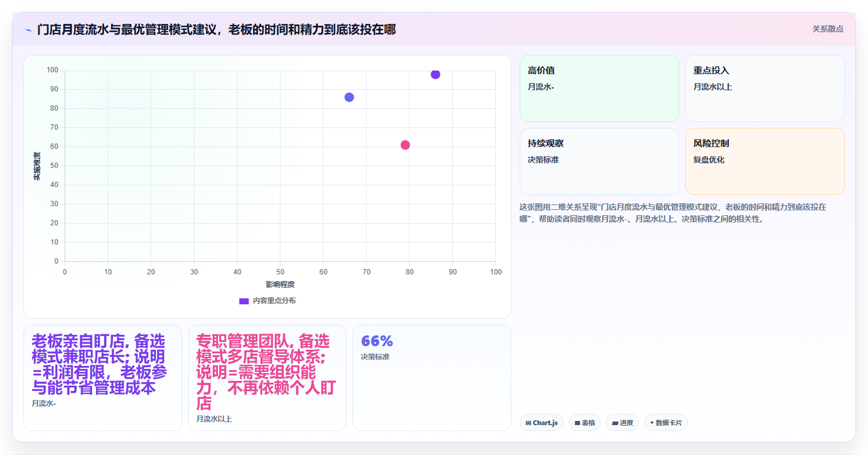The width and height of the screenshot is (868, 455).
Task: Open the 高价值 quadrant card
Action: tap(599, 88)
